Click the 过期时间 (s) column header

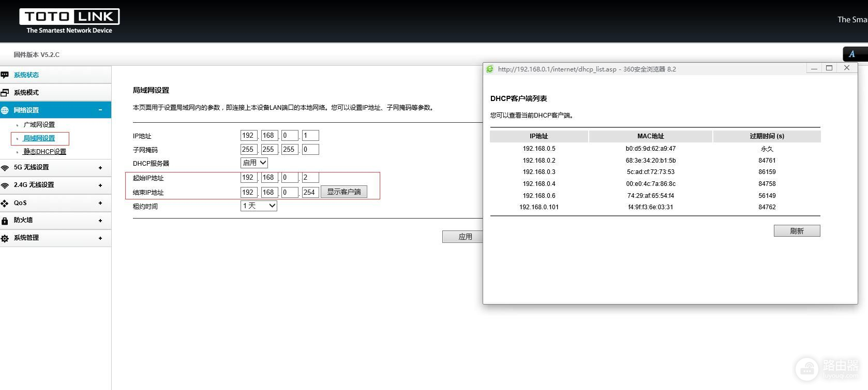(x=767, y=136)
